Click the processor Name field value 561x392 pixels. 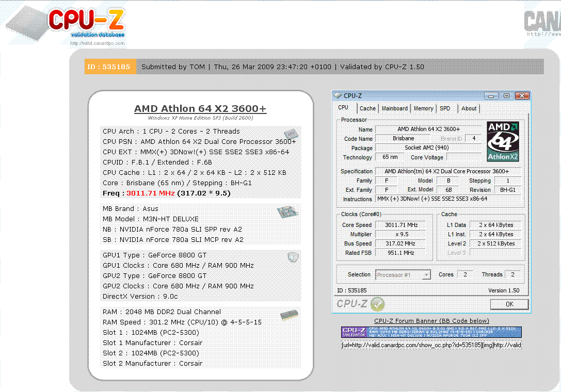point(428,129)
